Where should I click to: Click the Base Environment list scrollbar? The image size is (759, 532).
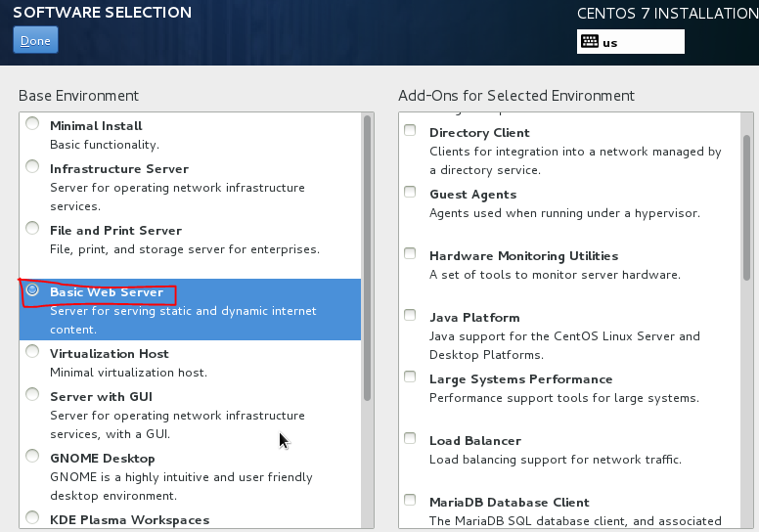pyautogui.click(x=368, y=258)
